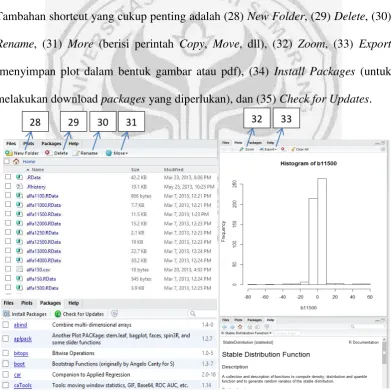Open file alfa1250.RData

(42, 233)
